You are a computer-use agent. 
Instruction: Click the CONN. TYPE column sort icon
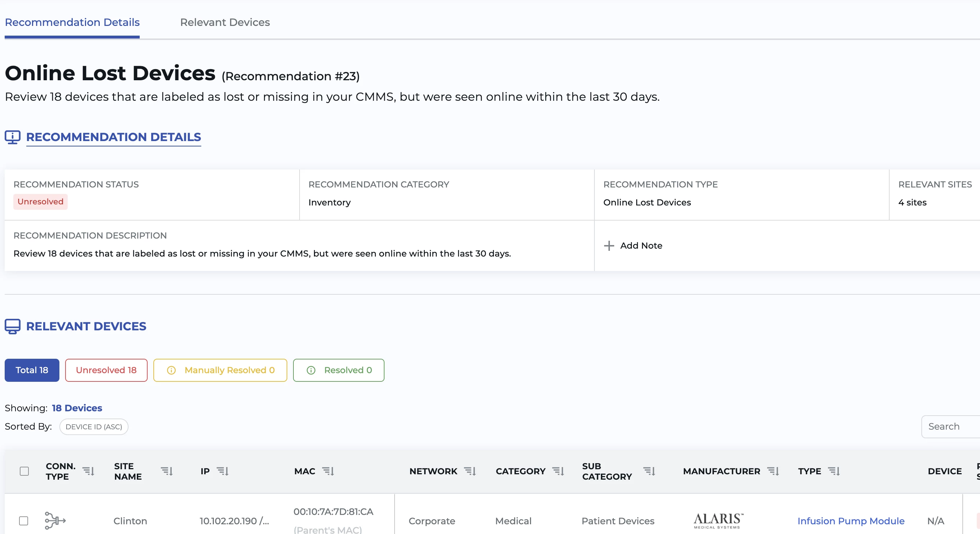88,471
